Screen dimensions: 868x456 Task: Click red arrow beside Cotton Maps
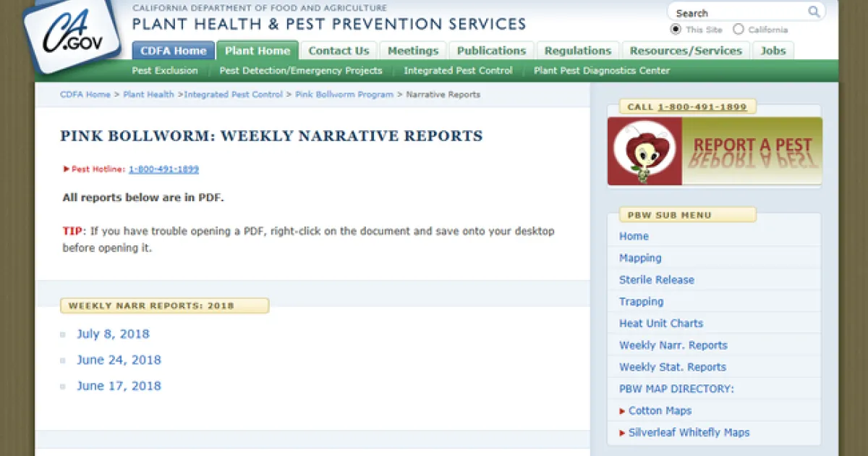[622, 411]
